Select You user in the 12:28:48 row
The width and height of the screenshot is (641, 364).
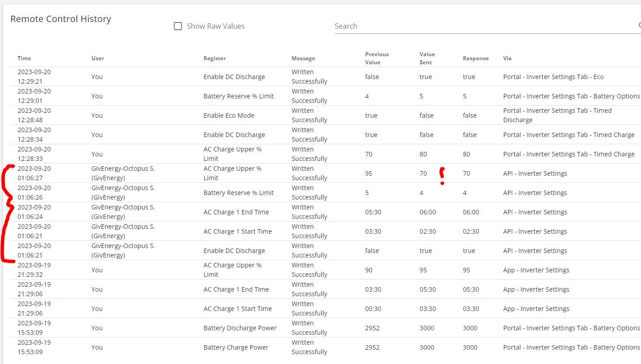click(x=97, y=115)
